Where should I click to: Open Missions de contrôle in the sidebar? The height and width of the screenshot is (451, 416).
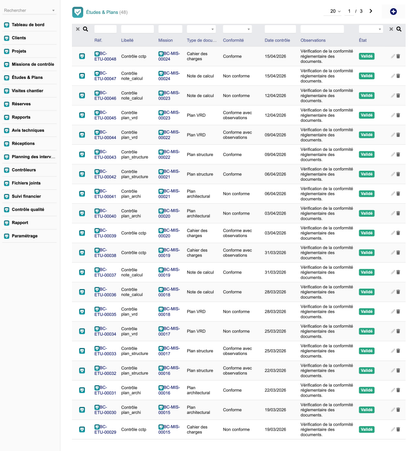pos(33,64)
